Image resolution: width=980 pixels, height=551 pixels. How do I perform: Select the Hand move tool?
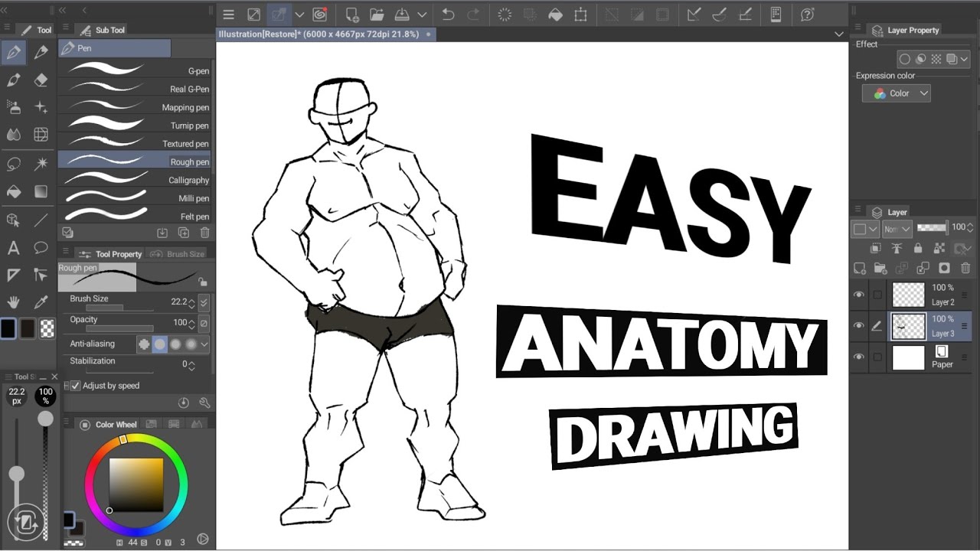13,302
